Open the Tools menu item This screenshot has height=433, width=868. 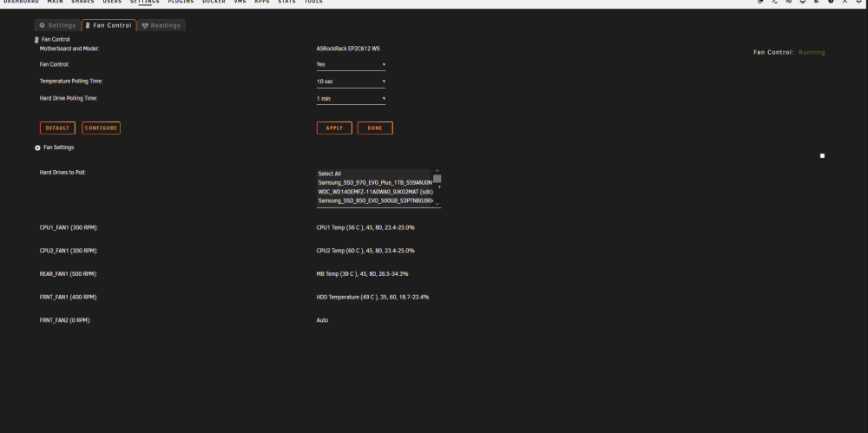[313, 2]
